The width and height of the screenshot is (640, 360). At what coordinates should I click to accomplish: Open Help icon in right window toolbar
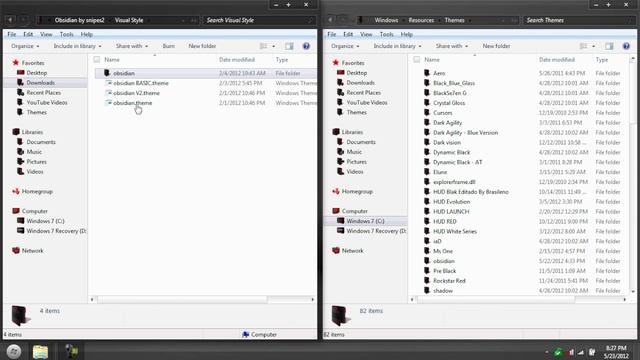[626, 46]
